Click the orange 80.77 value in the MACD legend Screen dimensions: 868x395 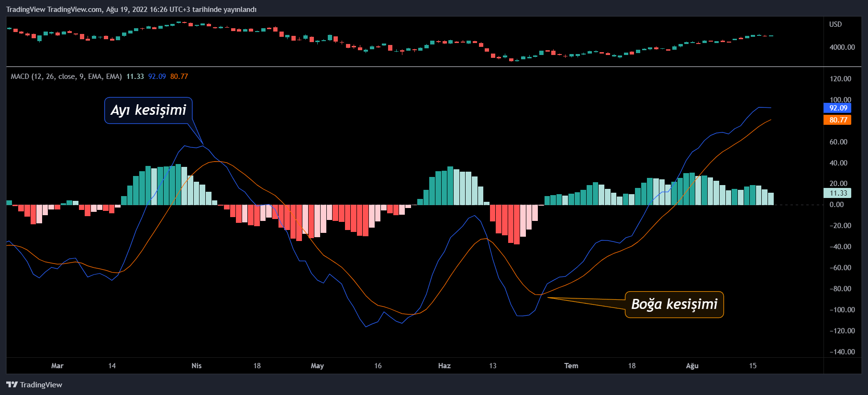pyautogui.click(x=179, y=77)
